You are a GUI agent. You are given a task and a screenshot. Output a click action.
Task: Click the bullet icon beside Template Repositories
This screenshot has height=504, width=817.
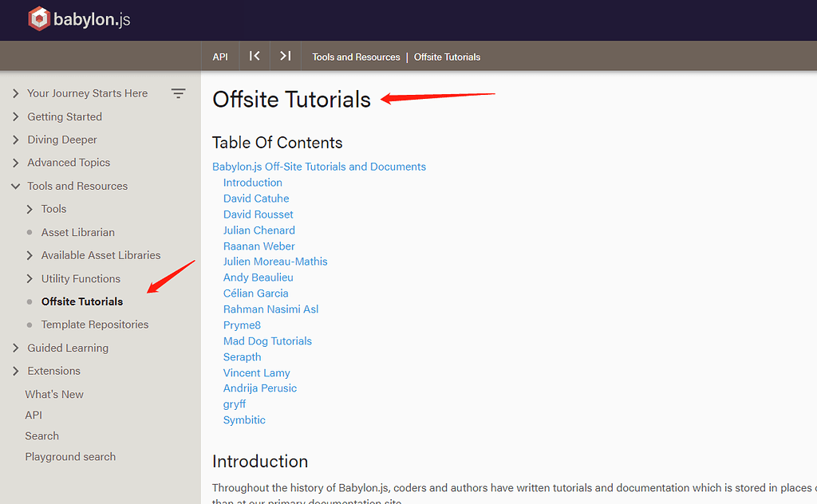(30, 325)
